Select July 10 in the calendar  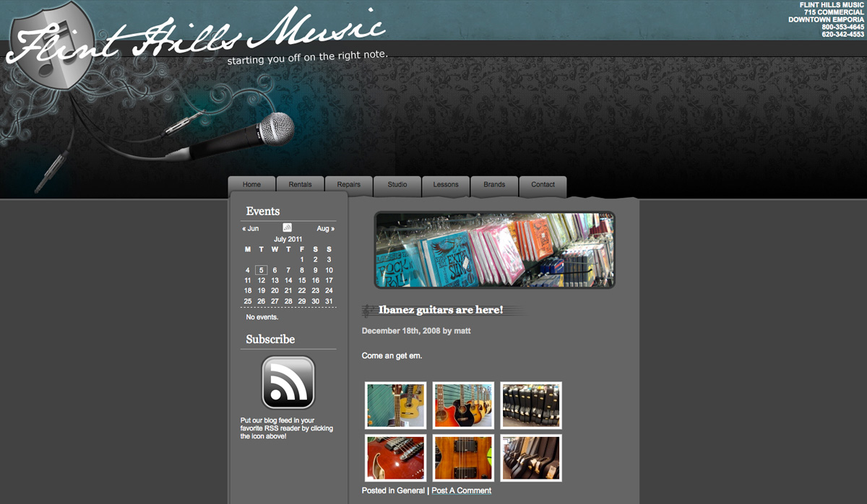(329, 270)
